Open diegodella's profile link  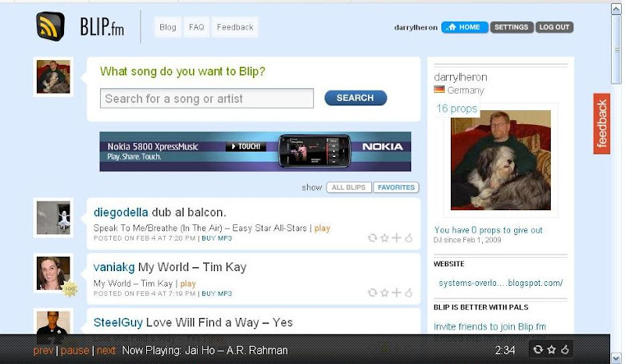[x=121, y=212]
